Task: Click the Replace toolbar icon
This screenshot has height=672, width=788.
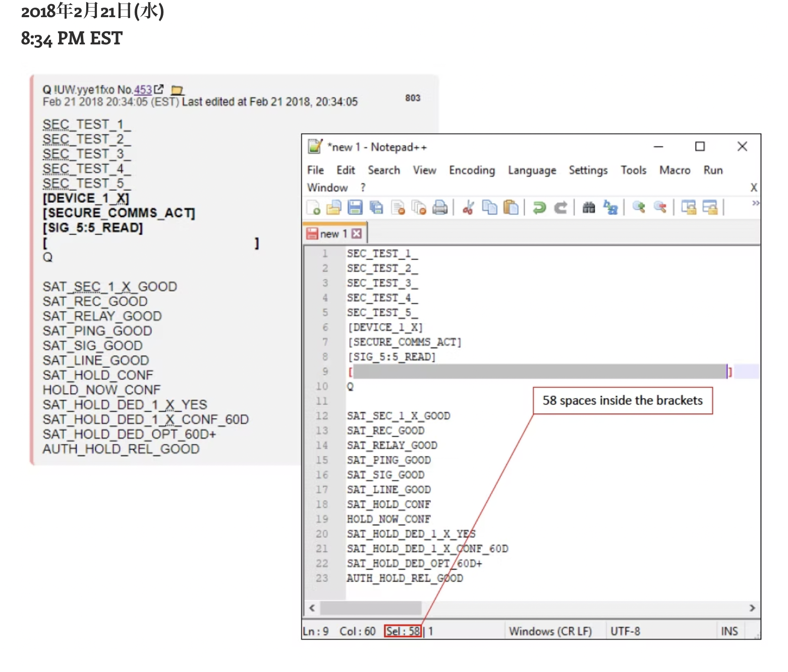Action: 610,207
